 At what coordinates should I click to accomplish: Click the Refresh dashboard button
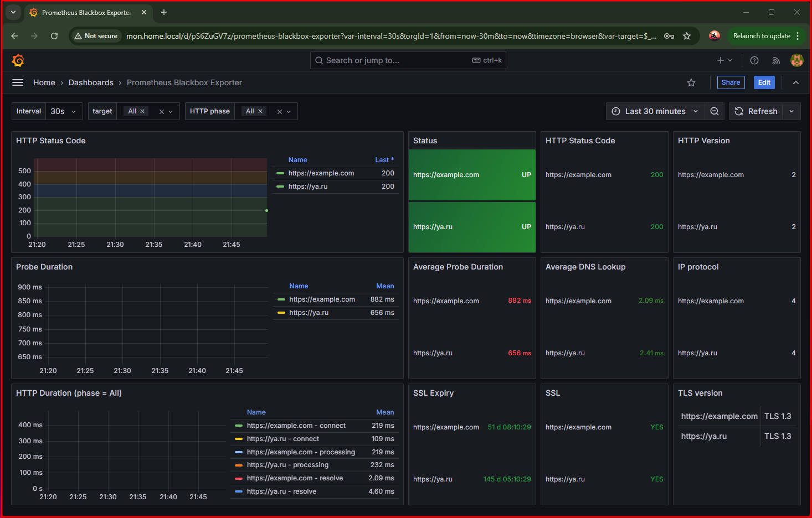click(x=756, y=111)
